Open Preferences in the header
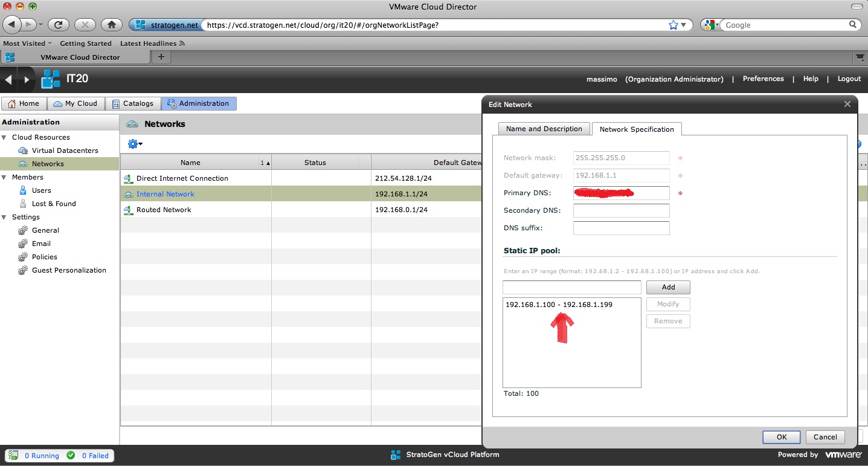This screenshot has height=466, width=868. tap(763, 79)
